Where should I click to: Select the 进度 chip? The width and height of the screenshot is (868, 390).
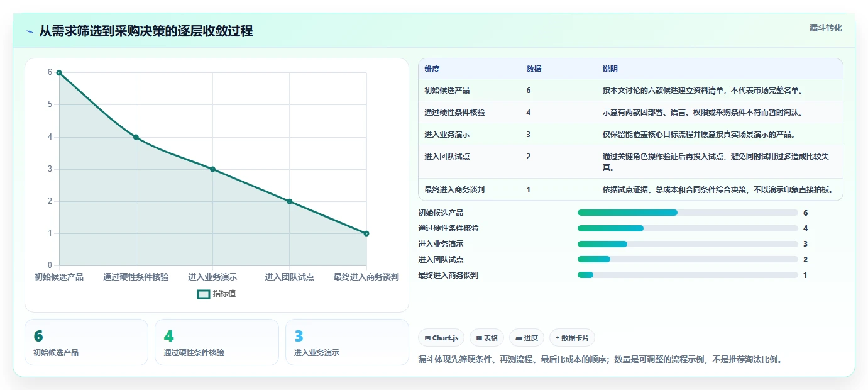527,338
